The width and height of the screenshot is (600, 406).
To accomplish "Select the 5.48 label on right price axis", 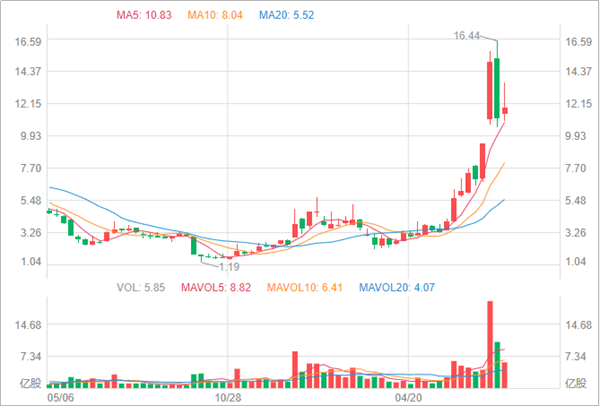I will pos(576,201).
